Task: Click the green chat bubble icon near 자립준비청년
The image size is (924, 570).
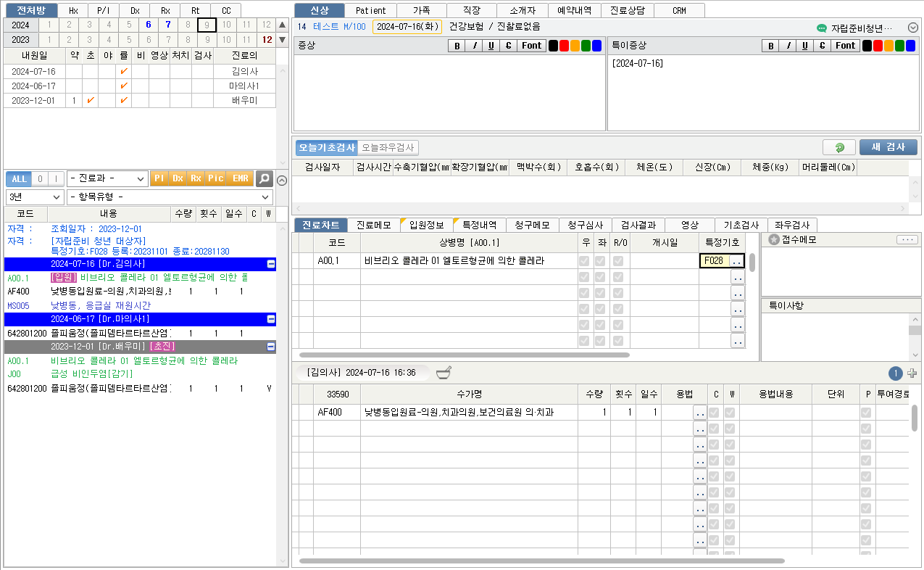Action: click(821, 28)
